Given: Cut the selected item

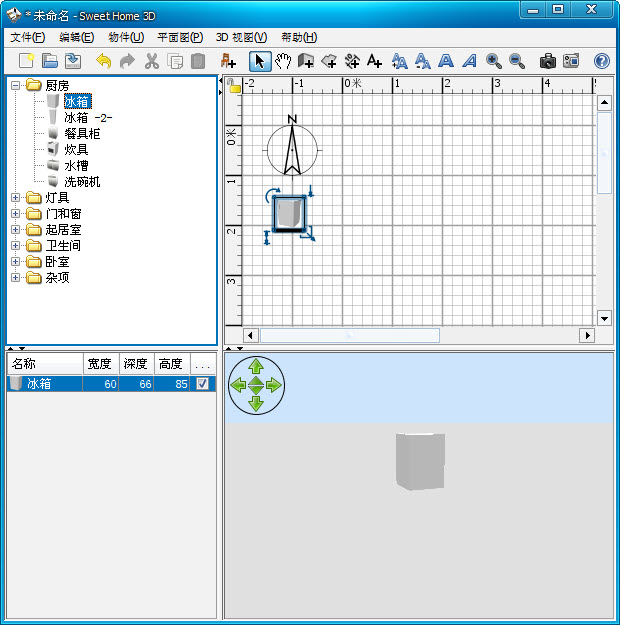Looking at the screenshot, I should (x=152, y=61).
